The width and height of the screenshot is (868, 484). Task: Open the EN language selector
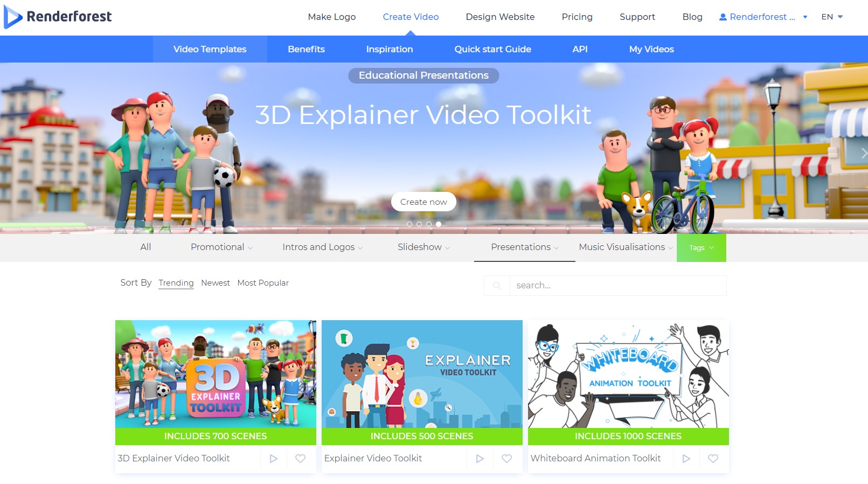pos(832,17)
